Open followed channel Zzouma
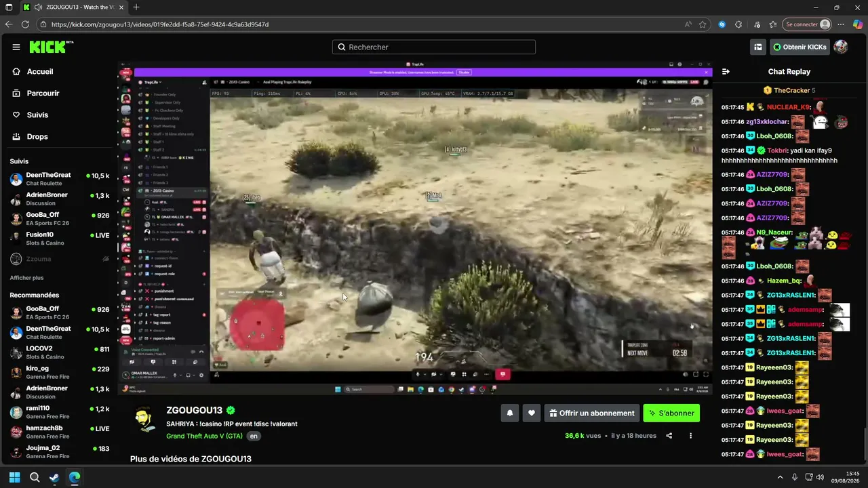Image resolution: width=868 pixels, height=488 pixels. (60, 259)
